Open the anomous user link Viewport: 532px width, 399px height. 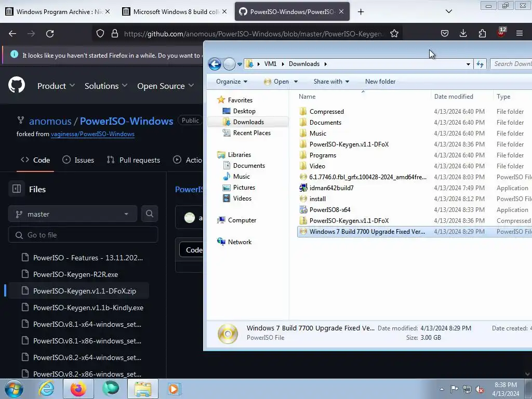click(x=50, y=121)
